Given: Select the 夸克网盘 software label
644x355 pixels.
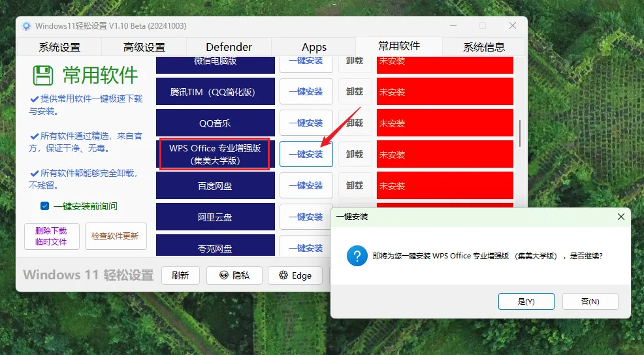Looking at the screenshot, I should [x=216, y=245].
